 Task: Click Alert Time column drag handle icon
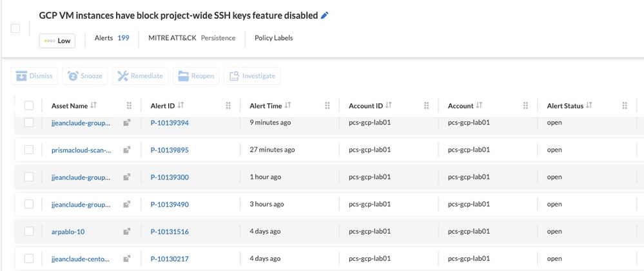tap(327, 106)
